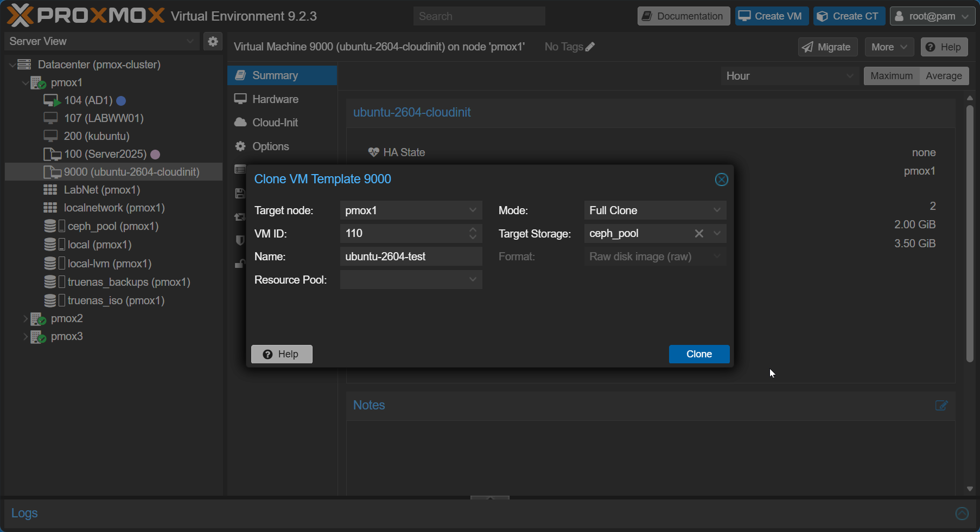Collapse the pmox1 node

[26, 83]
